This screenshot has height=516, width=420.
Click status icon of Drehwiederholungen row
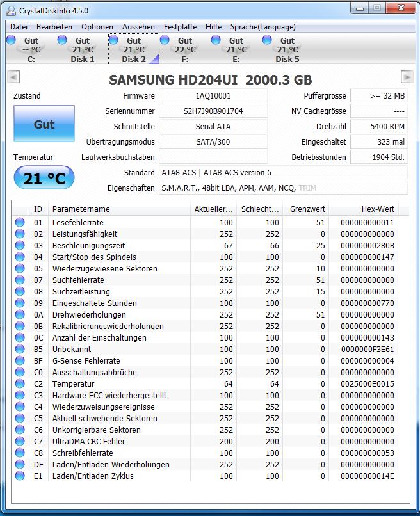(x=20, y=314)
